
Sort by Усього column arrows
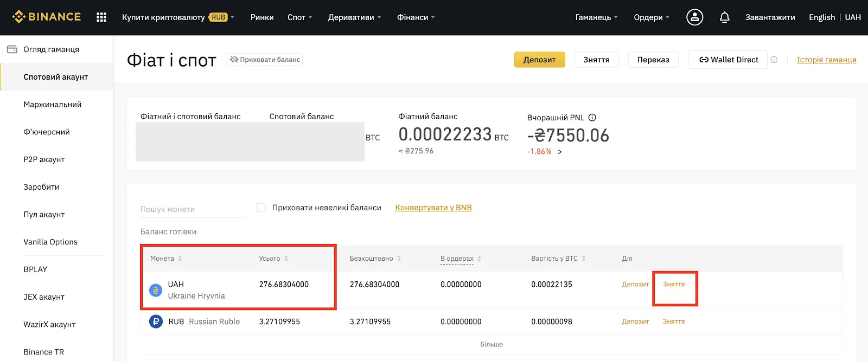tap(286, 259)
